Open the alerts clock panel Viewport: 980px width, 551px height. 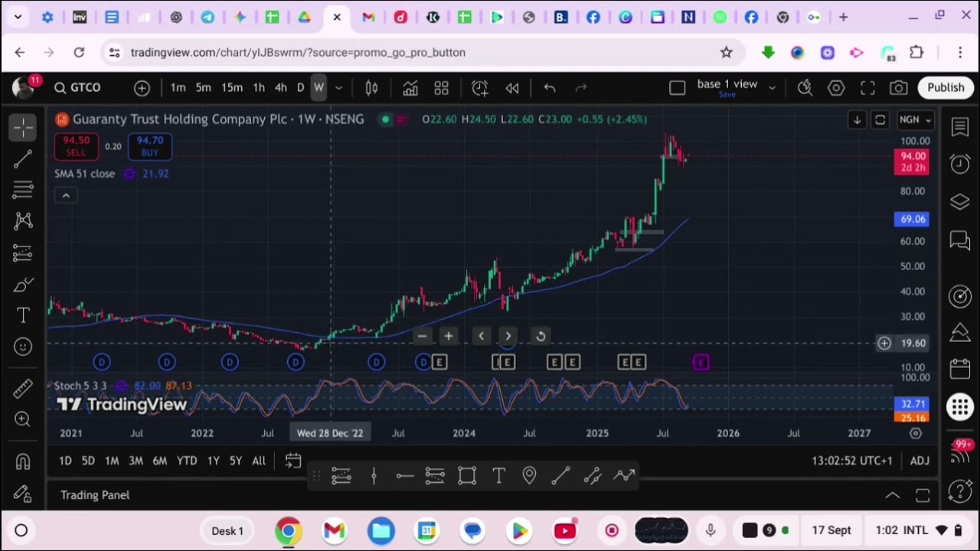(x=960, y=164)
